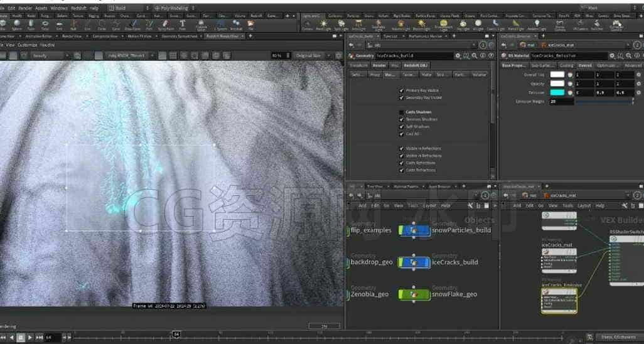Open the Poly Modeling radial menu dropdown
This screenshot has width=644, height=344.
(176, 8)
